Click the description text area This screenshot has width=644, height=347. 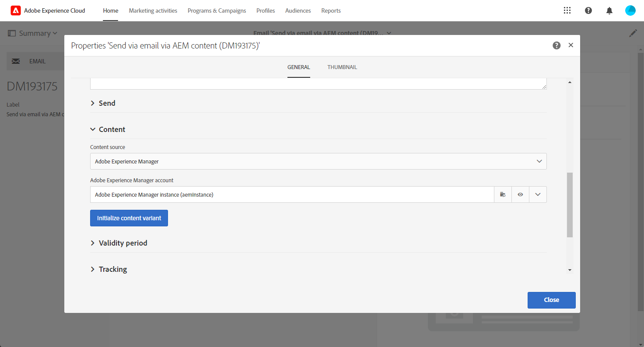318,84
